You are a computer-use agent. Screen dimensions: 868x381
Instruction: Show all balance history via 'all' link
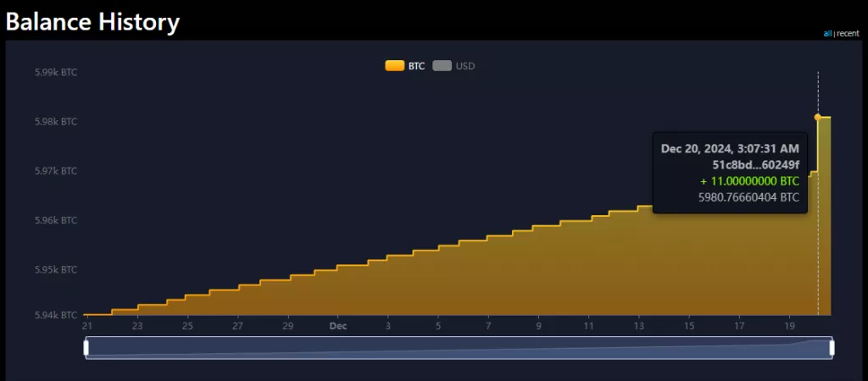point(827,34)
